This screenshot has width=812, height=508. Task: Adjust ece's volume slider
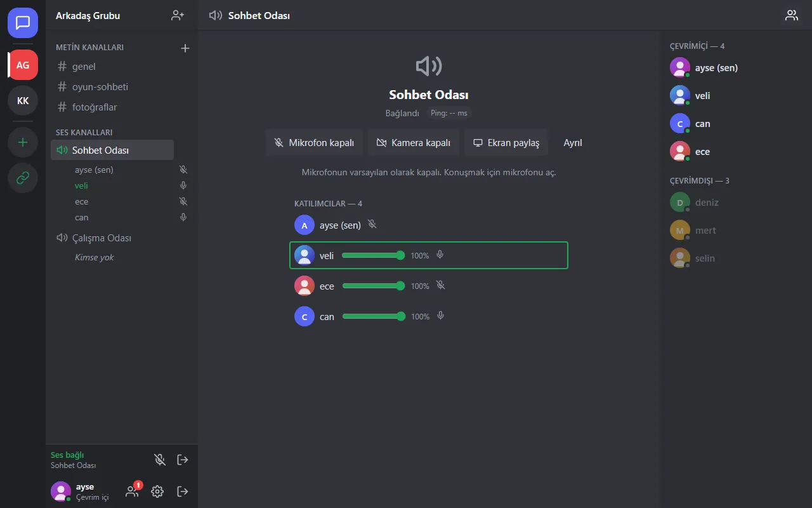tap(374, 286)
